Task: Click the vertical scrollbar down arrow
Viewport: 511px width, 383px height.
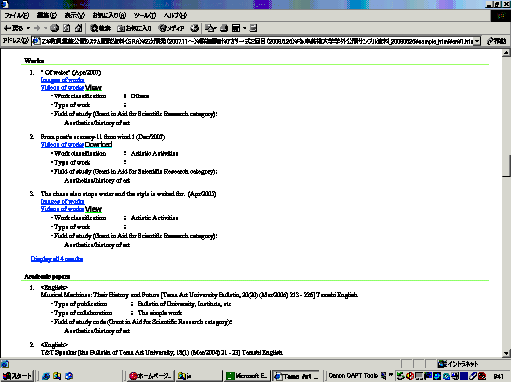Action: 506,353
